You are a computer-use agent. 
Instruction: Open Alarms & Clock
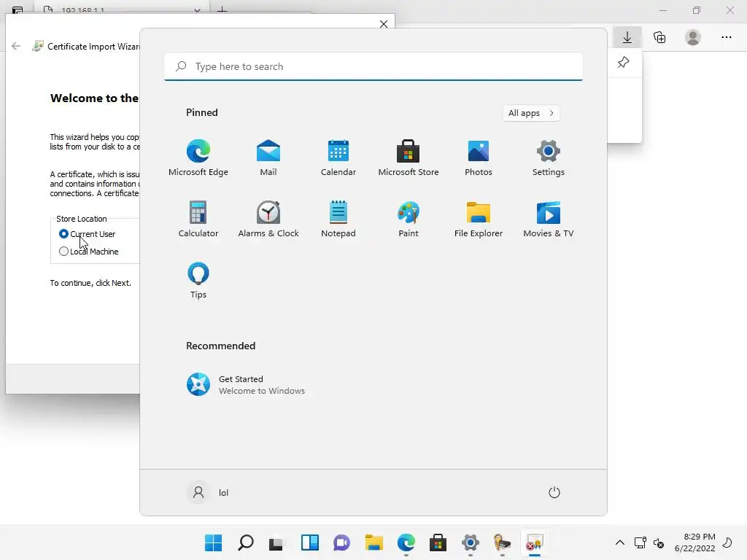[268, 219]
